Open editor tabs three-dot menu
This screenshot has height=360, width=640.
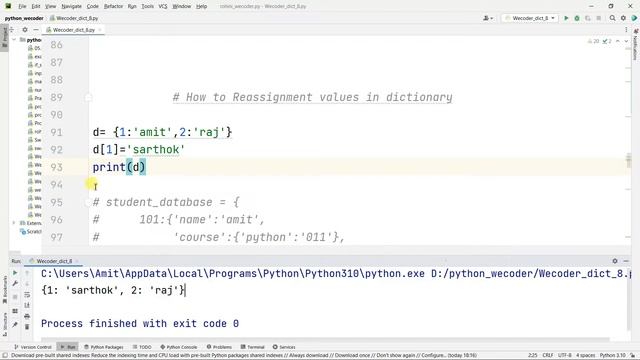pyautogui.click(x=626, y=30)
